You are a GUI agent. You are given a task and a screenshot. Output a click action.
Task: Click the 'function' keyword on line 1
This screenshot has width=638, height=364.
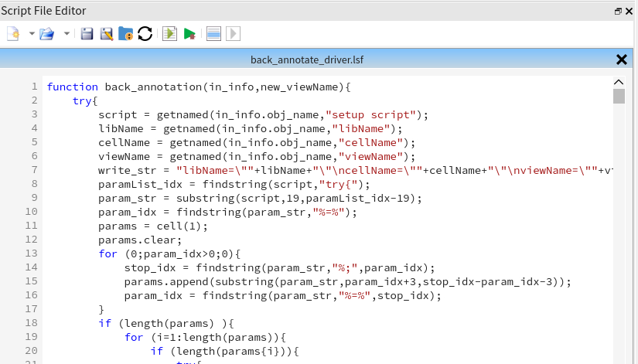coord(73,87)
